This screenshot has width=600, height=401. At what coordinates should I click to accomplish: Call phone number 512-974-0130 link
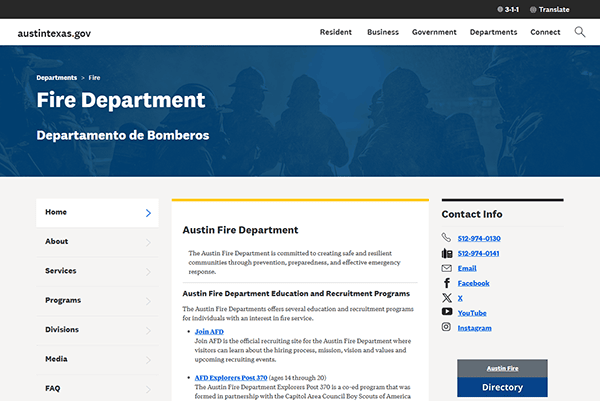[x=479, y=238]
